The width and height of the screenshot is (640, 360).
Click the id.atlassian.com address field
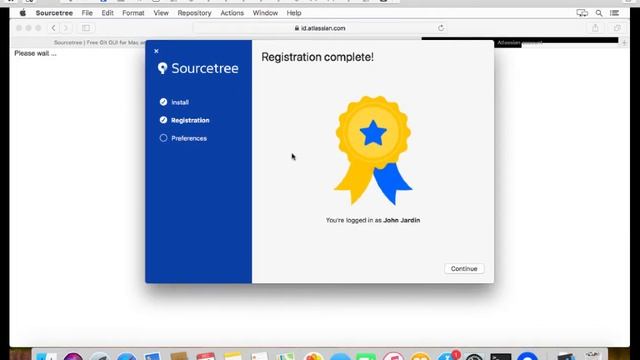(x=320, y=28)
